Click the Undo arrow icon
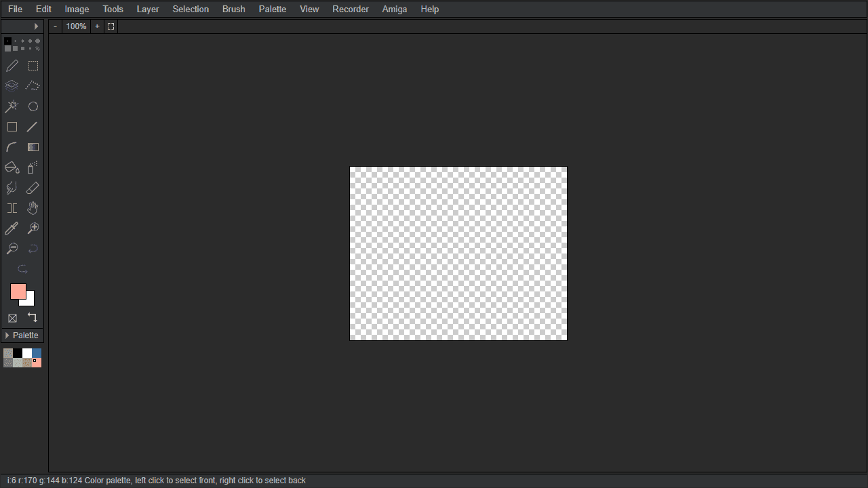Image resolution: width=868 pixels, height=488 pixels. click(x=33, y=249)
